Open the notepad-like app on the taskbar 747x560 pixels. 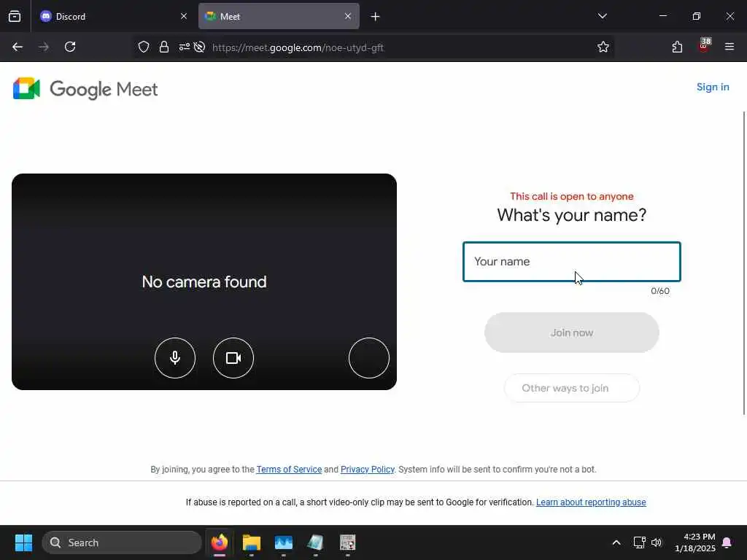pyautogui.click(x=315, y=542)
